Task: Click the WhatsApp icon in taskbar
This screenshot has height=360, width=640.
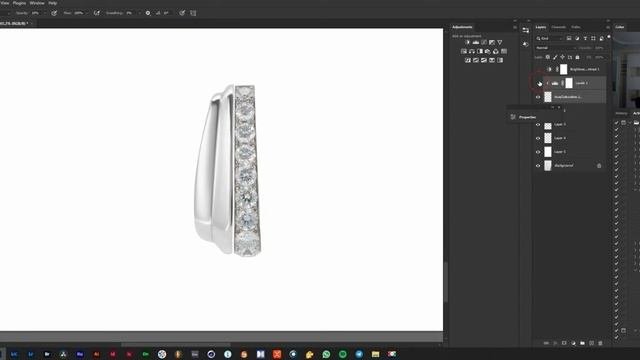Action: [326, 354]
